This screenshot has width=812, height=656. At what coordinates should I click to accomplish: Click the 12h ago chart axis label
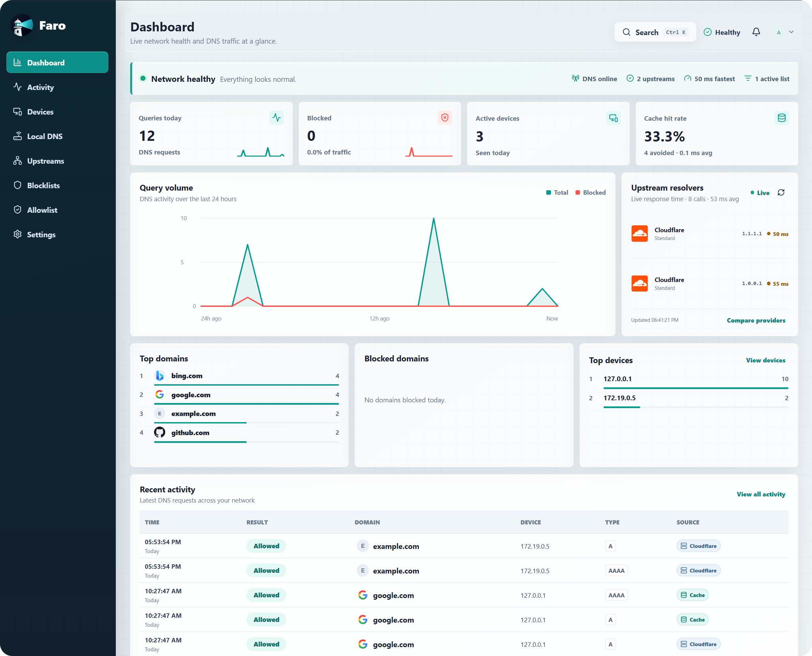click(x=379, y=318)
